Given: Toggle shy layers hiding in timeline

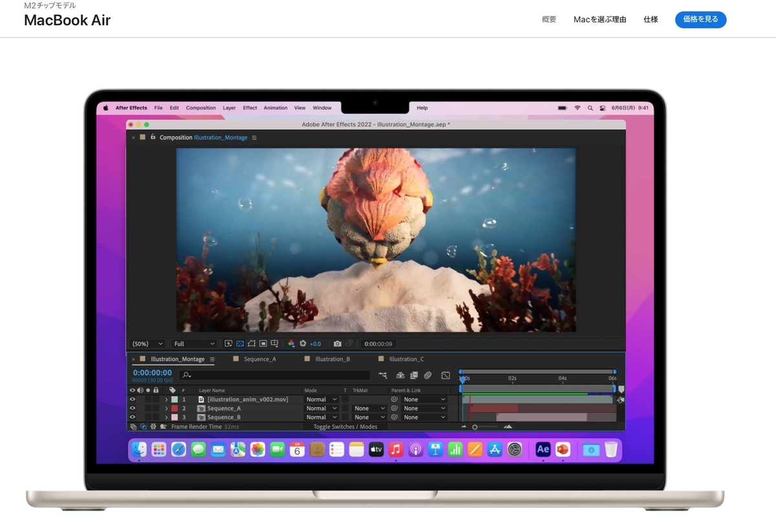Looking at the screenshot, I should tap(400, 375).
